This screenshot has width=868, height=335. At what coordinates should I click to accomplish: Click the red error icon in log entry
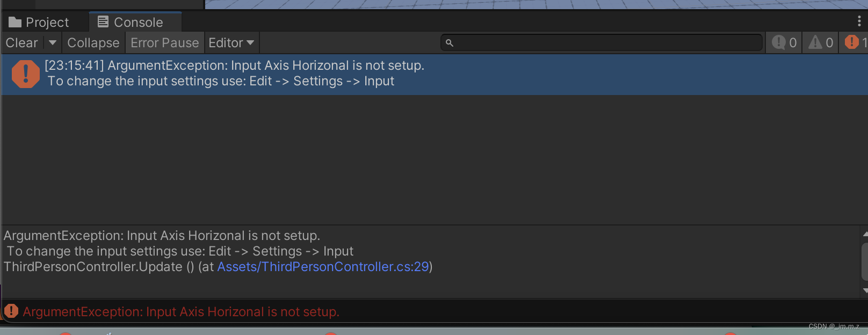(26, 74)
